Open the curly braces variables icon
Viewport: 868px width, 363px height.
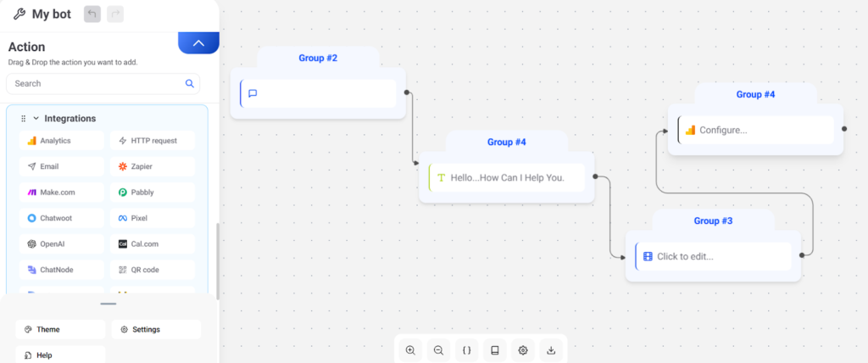pyautogui.click(x=466, y=350)
